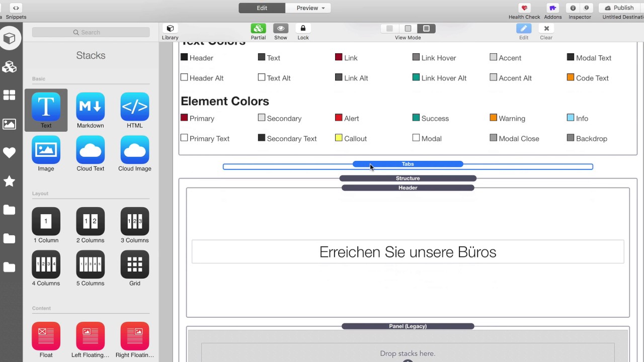
Task: Select the 4 Columns layout stack
Action: point(46,268)
